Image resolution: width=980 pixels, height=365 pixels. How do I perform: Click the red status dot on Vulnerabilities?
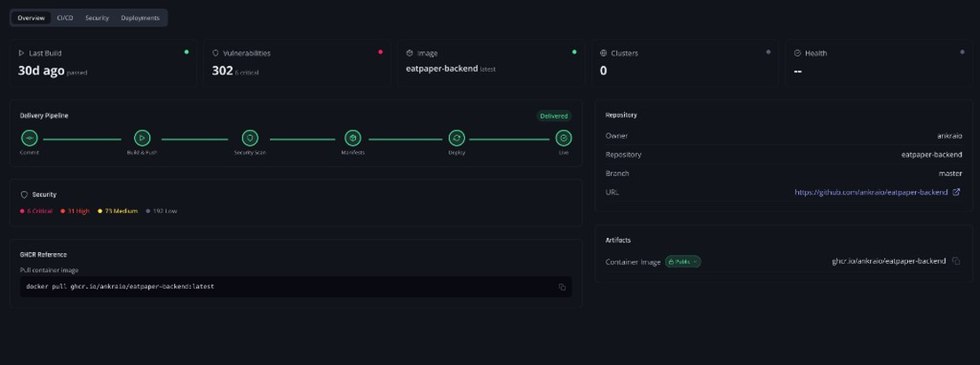tap(380, 52)
